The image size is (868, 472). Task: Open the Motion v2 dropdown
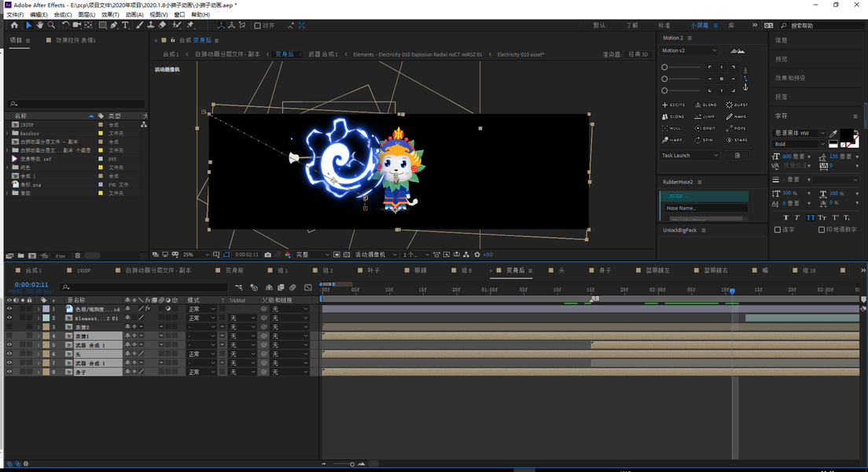point(690,50)
